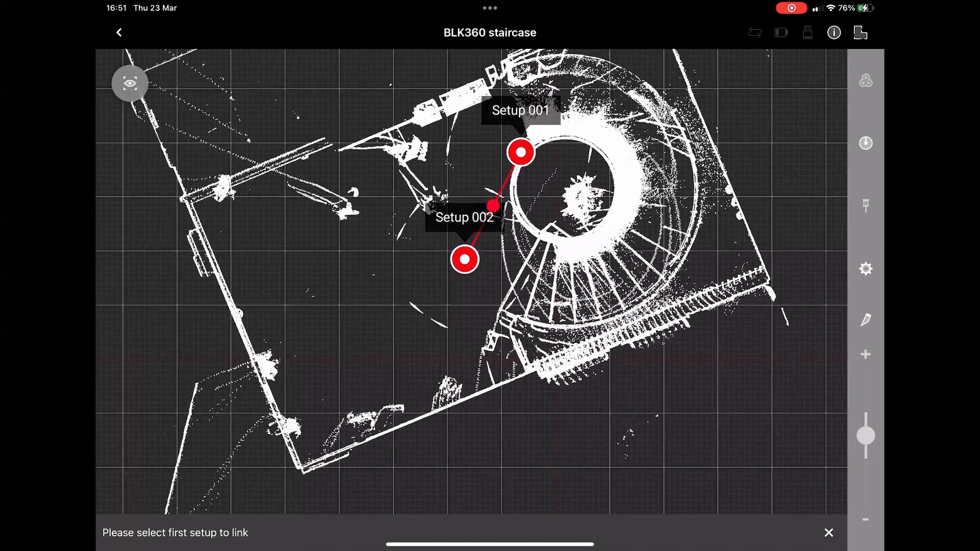980x551 pixels.
Task: Select the timer tool in sidebar
Action: pyautogui.click(x=866, y=143)
